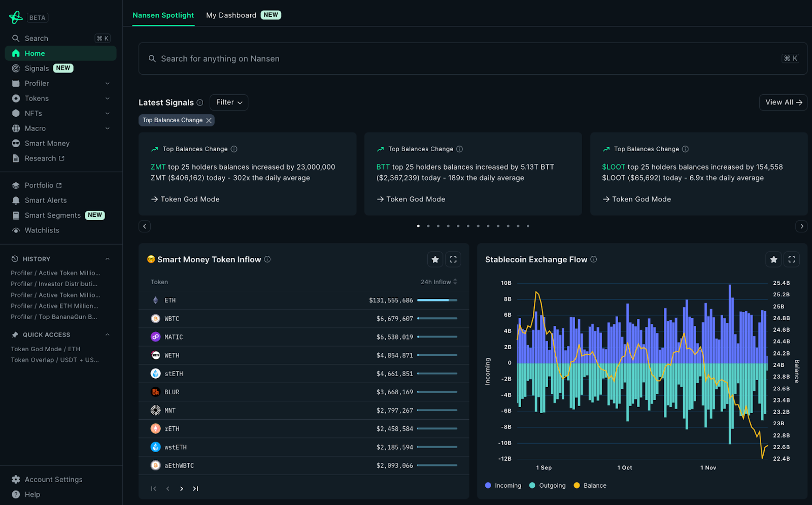Screen dimensions: 812x505
Task: Open Profiler / Top BananaGun history entry
Action: (x=54, y=317)
